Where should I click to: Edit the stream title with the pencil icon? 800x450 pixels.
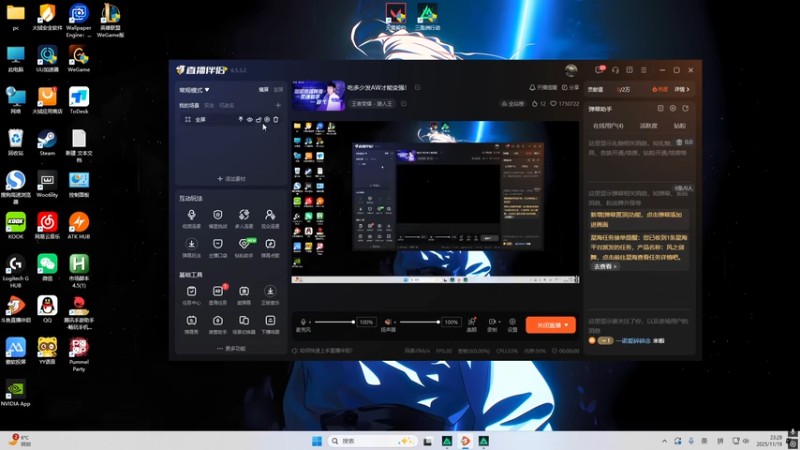[417, 88]
